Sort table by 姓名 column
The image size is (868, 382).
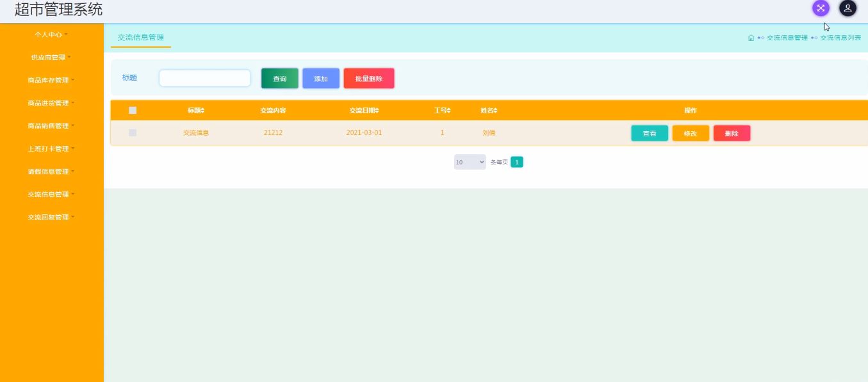click(489, 111)
